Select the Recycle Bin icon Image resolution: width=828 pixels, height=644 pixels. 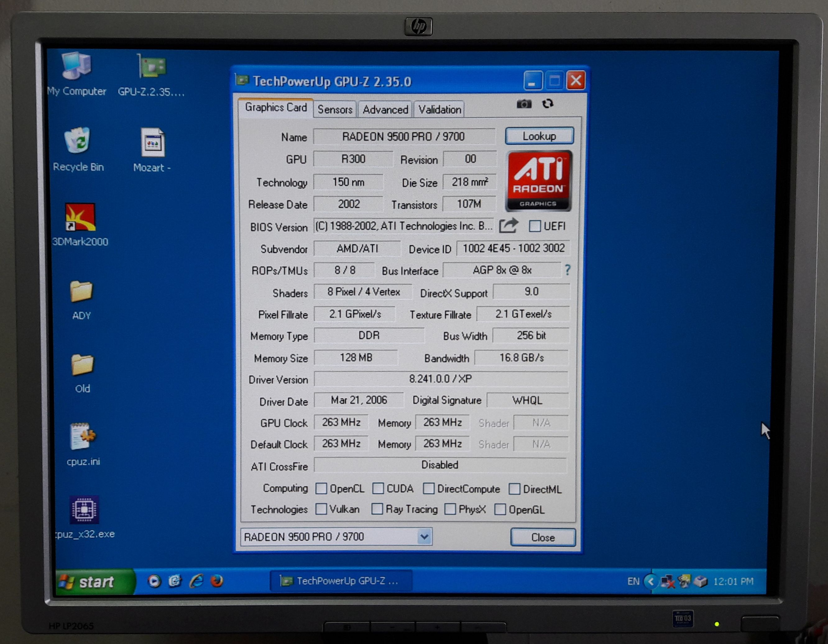[78, 150]
